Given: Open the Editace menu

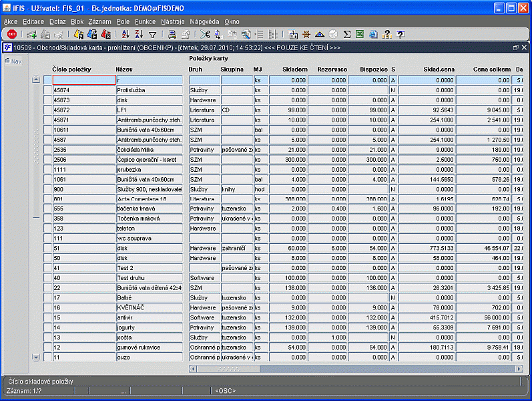Looking at the screenshot, I should click(x=33, y=22).
